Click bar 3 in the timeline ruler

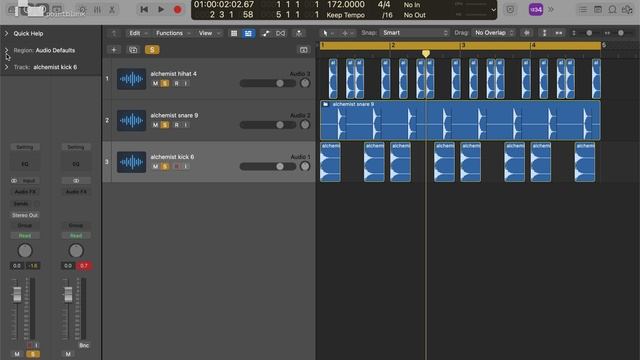coord(463,45)
